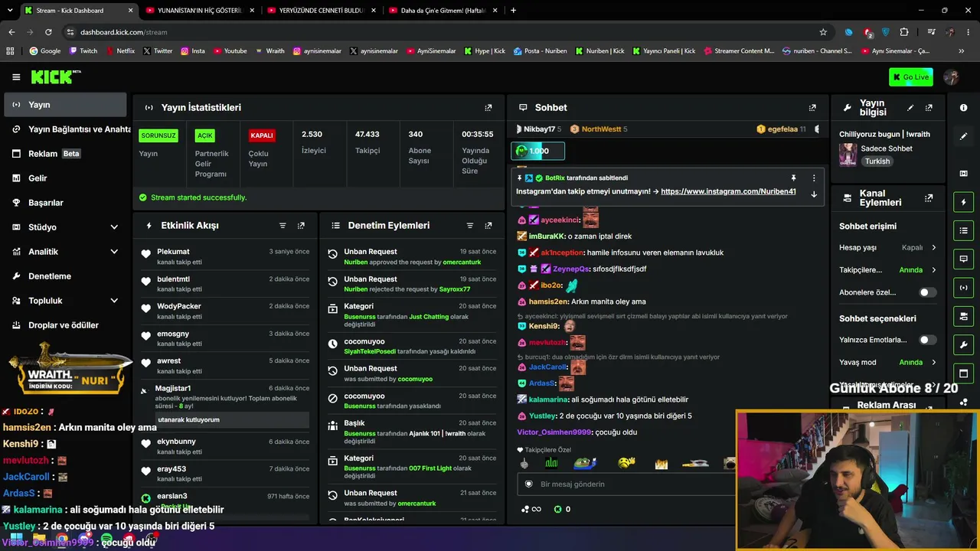Click the pencil icon in the right rail
Viewport: 980px width, 551px height.
(963, 136)
